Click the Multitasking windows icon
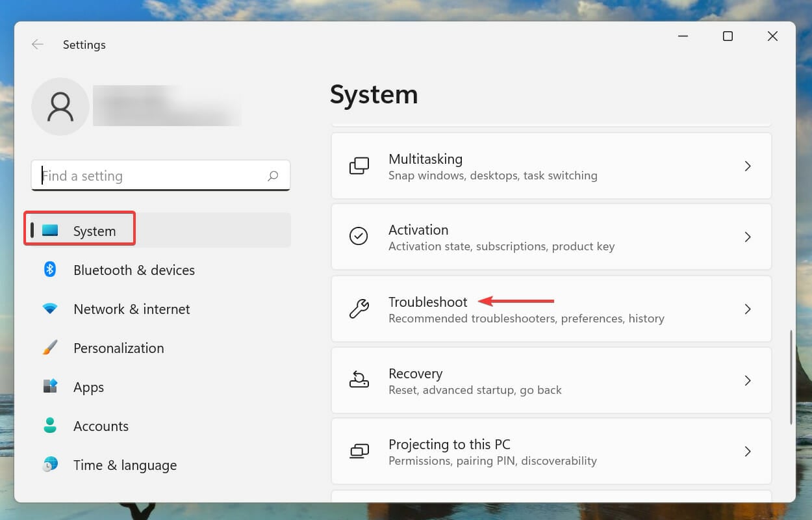Screen dimensions: 812x520 coord(359,166)
